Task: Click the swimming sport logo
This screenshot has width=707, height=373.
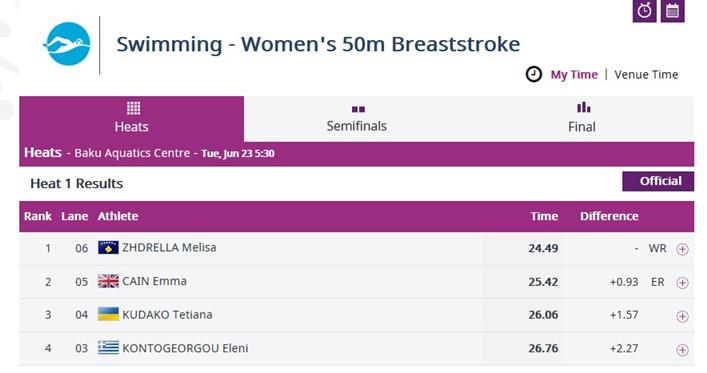Action: (67, 44)
